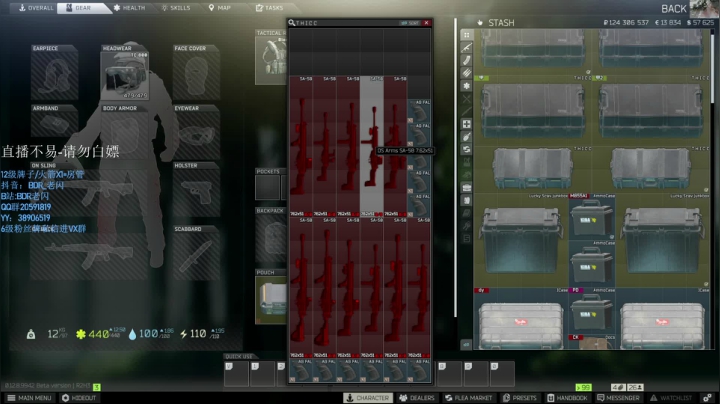Open the THICC case tagged heart 2
Screen dimensions: 720x404
point(651,111)
